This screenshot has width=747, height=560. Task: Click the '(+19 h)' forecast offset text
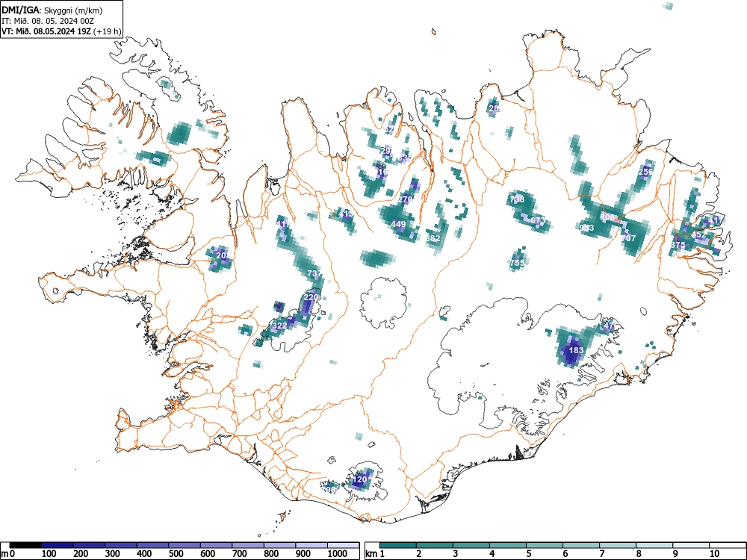[x=108, y=31]
